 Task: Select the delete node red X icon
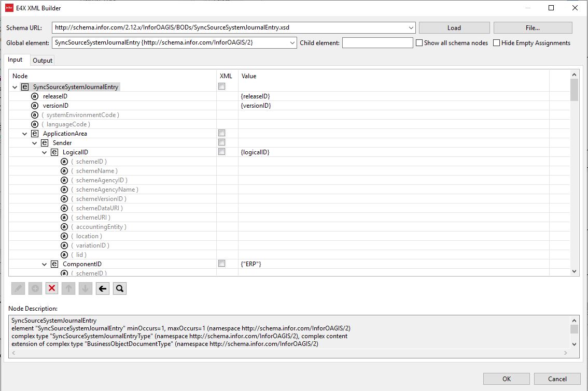coord(52,288)
